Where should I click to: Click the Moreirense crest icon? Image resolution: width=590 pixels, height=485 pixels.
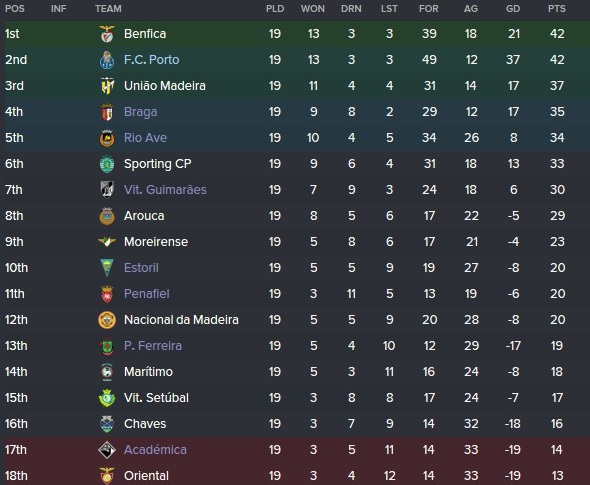tap(107, 242)
